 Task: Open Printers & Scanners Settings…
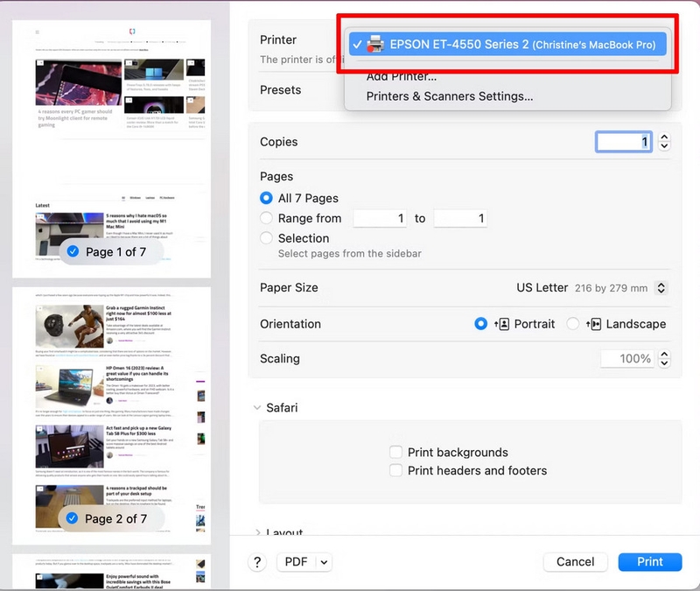tap(450, 96)
